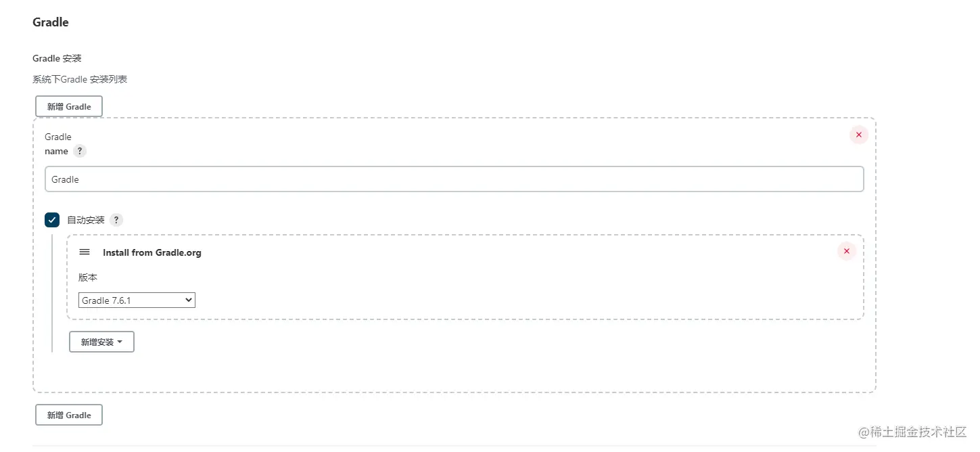The height and width of the screenshot is (452, 980).
Task: Click the small Gradle label above name
Action: pos(58,137)
